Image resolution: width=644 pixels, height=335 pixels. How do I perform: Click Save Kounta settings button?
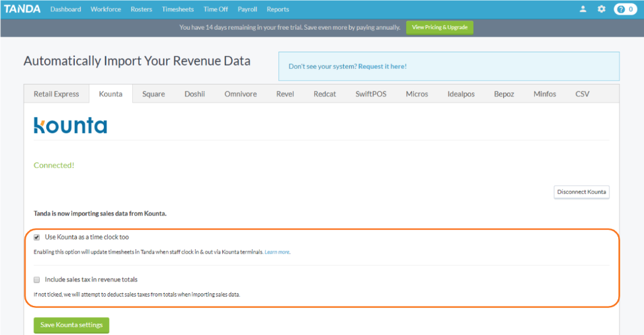coord(71,325)
